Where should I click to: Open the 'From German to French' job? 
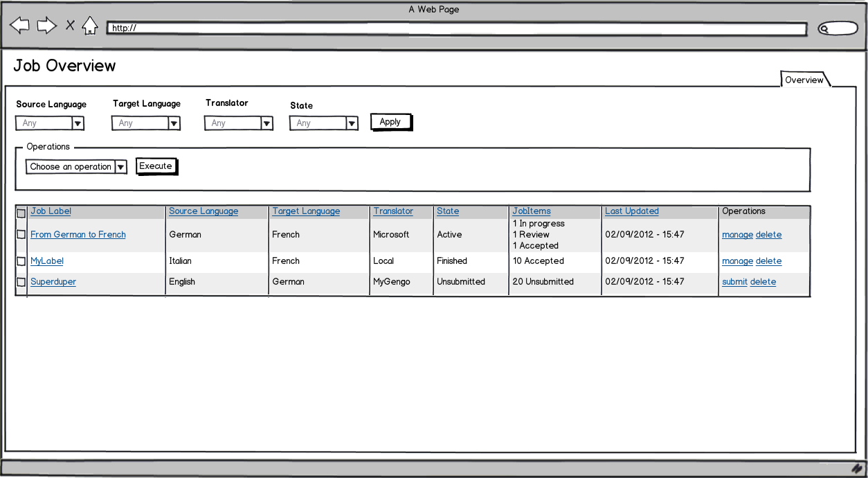click(x=78, y=234)
